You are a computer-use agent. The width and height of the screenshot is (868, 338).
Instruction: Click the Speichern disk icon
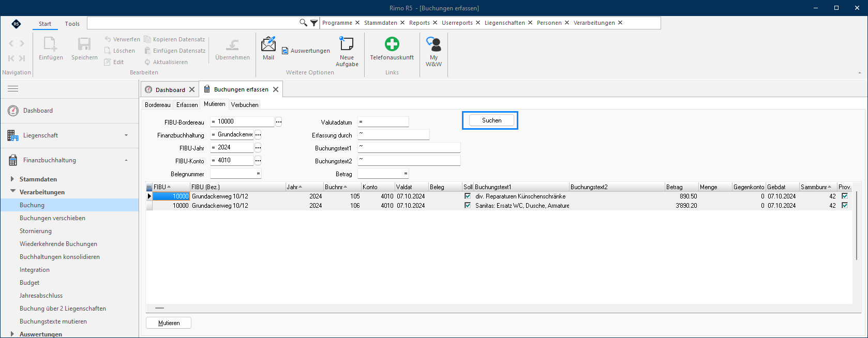[84, 44]
